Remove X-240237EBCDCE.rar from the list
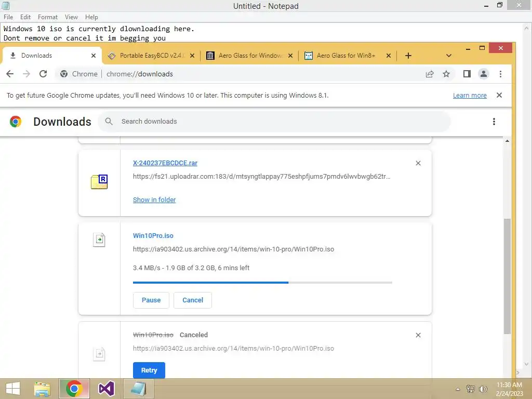 tap(418, 163)
